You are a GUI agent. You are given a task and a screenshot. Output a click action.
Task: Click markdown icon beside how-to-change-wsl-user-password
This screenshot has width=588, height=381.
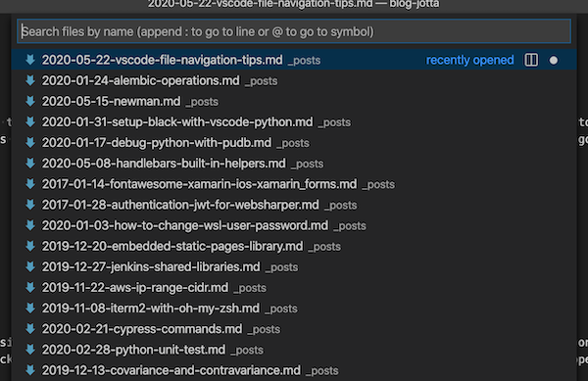pyautogui.click(x=30, y=225)
